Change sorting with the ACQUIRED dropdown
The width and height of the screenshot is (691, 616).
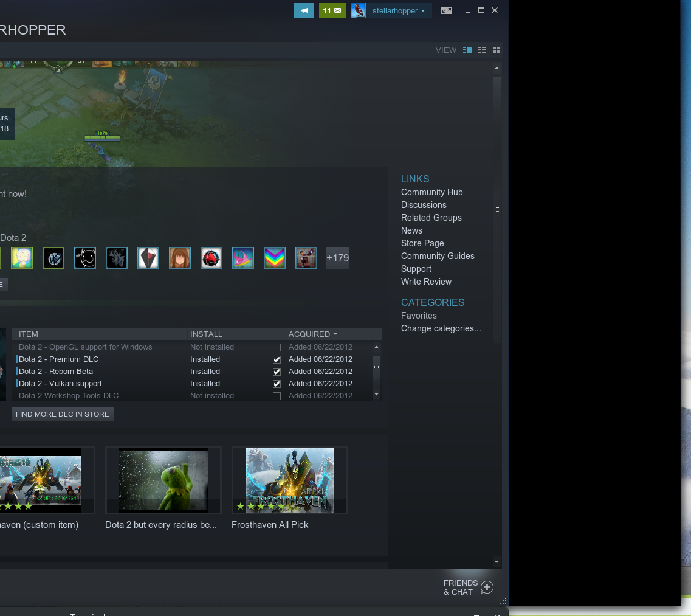[x=312, y=334]
